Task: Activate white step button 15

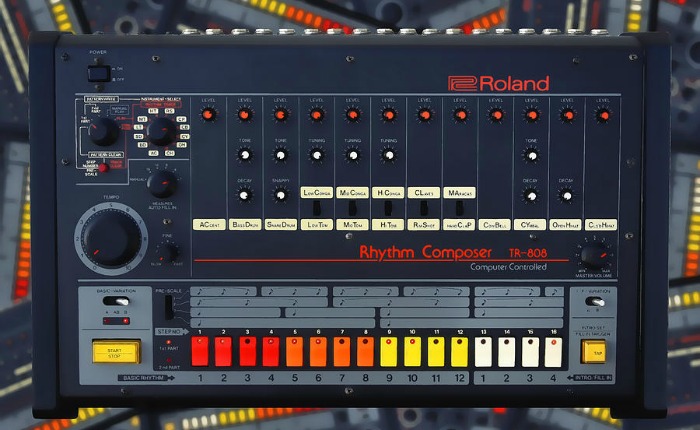Action: [530, 352]
